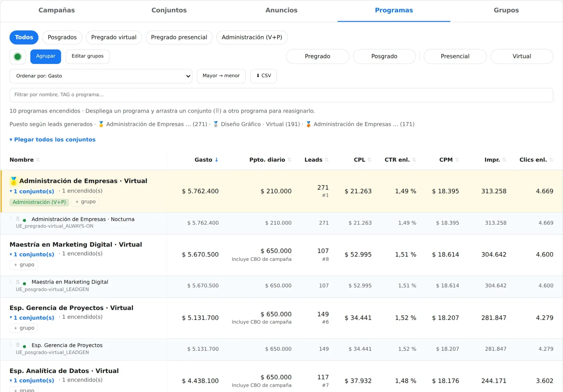
Task: Filter by Pregrado virtual pill
Action: click(x=114, y=37)
